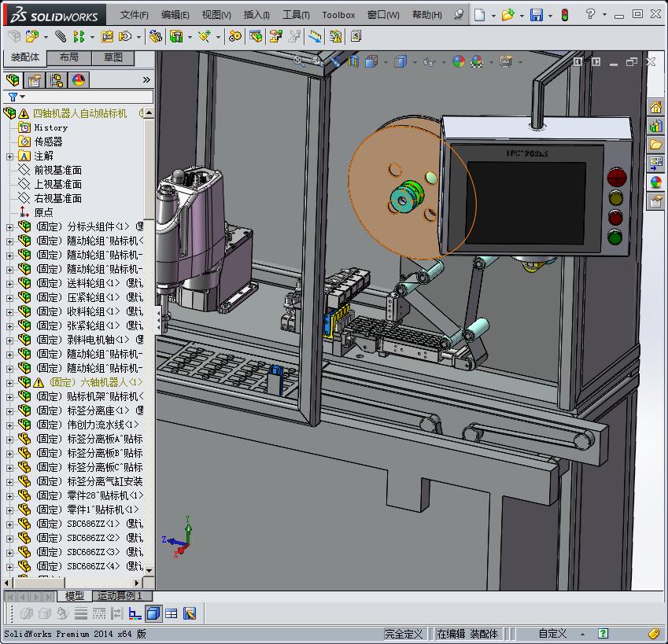Image resolution: width=668 pixels, height=644 pixels.
Task: Click the Bill of Materials icon
Action: coord(256,37)
